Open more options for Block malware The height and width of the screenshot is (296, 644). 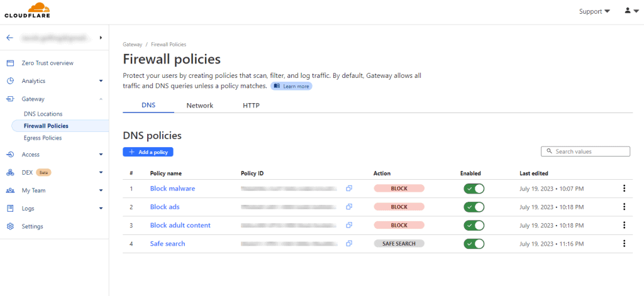(624, 189)
